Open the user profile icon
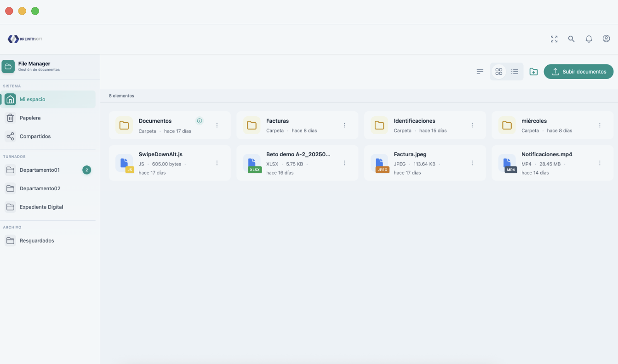This screenshot has height=364, width=618. (x=606, y=39)
